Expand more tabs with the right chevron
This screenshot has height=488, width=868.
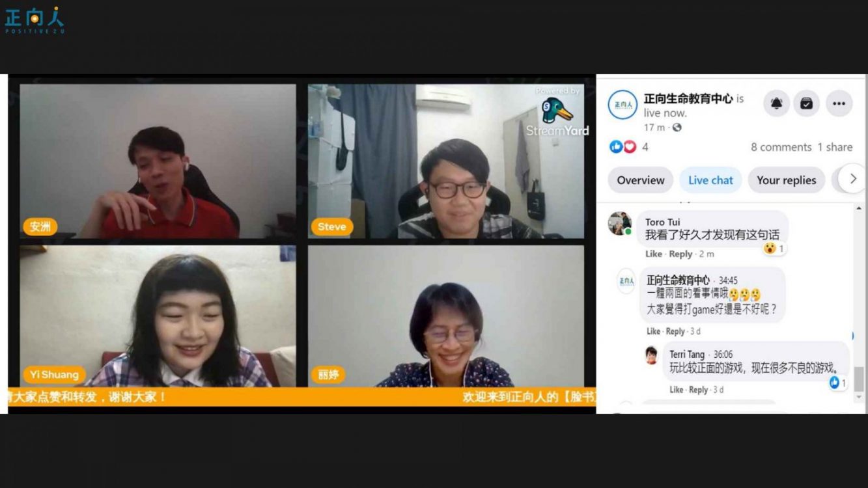tap(852, 179)
